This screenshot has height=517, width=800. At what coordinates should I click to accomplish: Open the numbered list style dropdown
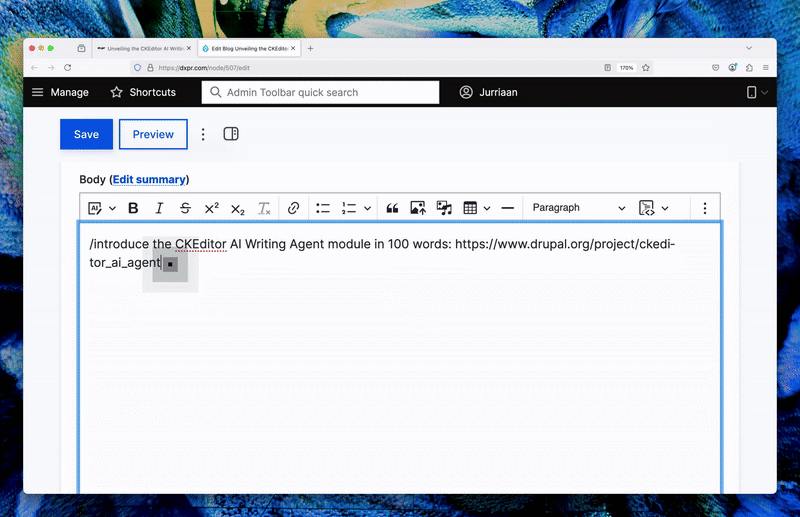click(367, 208)
